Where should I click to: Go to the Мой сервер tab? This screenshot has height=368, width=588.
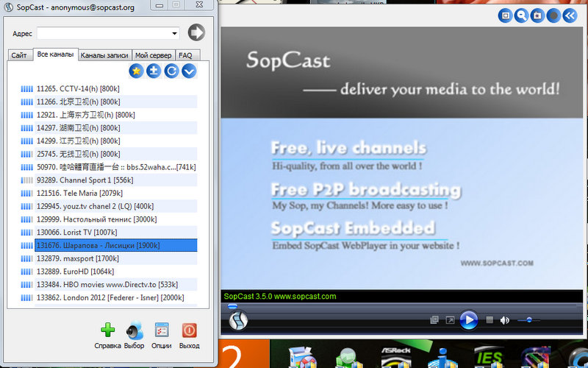[x=154, y=55]
